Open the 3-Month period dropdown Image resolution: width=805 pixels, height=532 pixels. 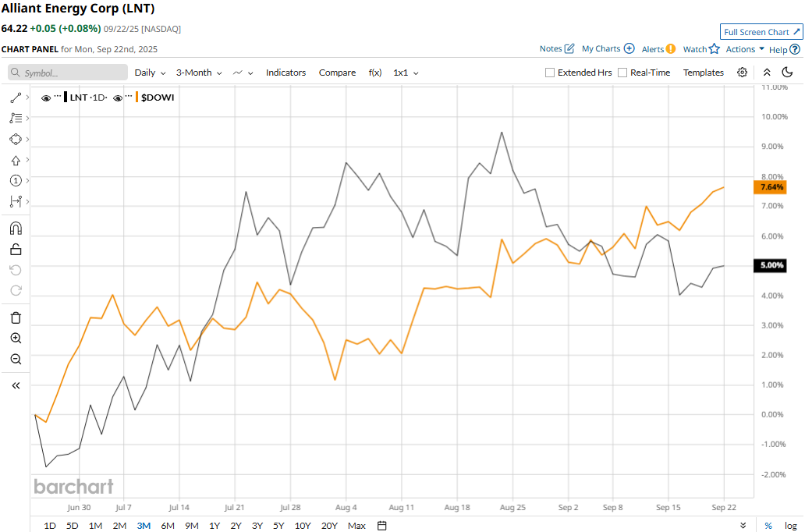point(199,73)
